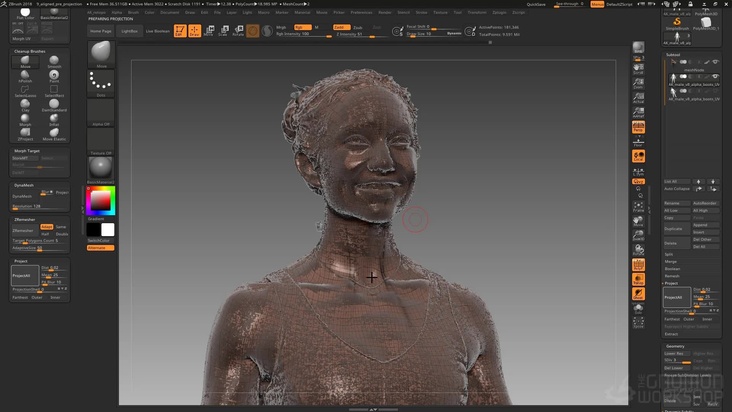The image size is (732, 412).
Task: Choose the Paint brush
Action: tap(54, 76)
